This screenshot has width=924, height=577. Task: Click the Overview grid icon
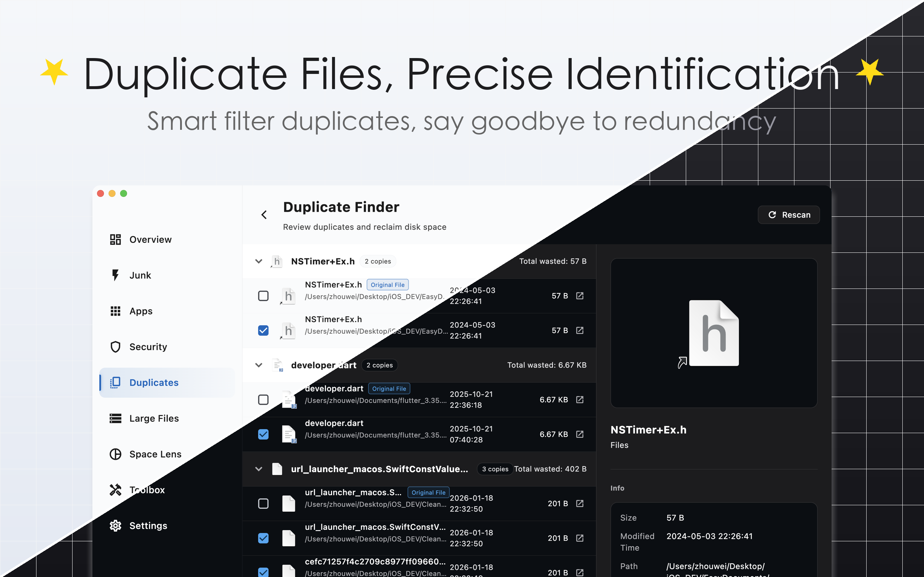pos(115,239)
